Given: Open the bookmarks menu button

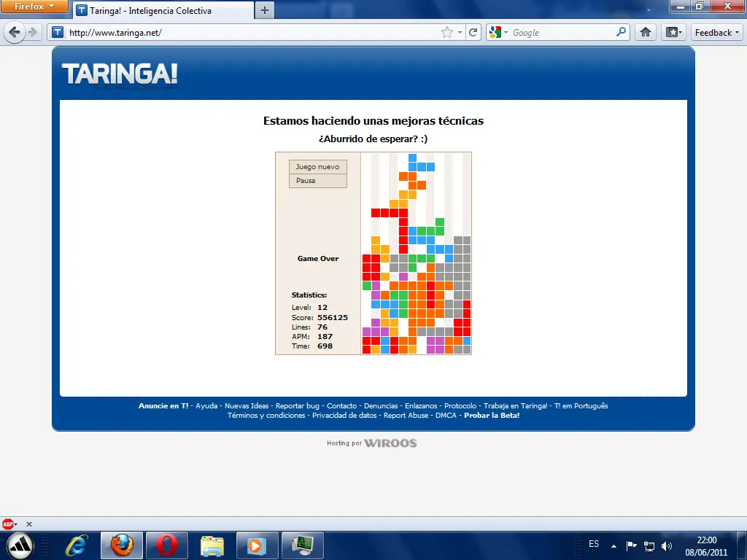Looking at the screenshot, I should point(673,32).
